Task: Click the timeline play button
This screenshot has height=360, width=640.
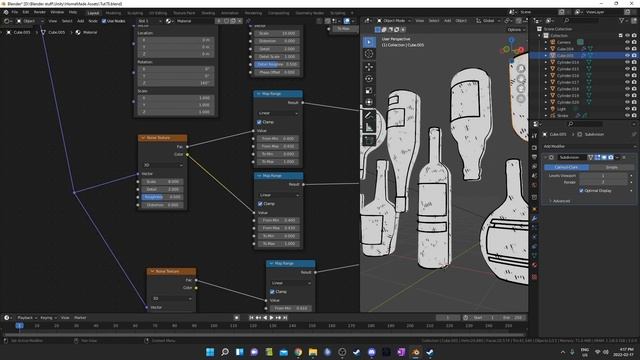Action: pos(271,318)
